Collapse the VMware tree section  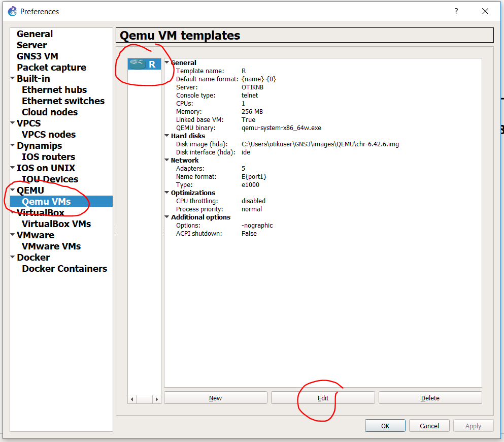coord(13,235)
